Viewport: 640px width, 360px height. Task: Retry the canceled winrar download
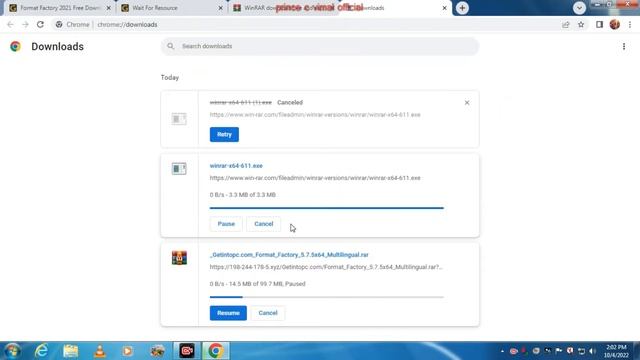[x=224, y=134]
